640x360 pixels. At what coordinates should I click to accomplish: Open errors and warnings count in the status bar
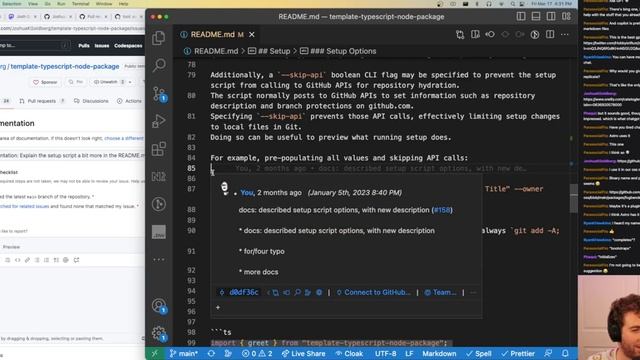[257, 353]
